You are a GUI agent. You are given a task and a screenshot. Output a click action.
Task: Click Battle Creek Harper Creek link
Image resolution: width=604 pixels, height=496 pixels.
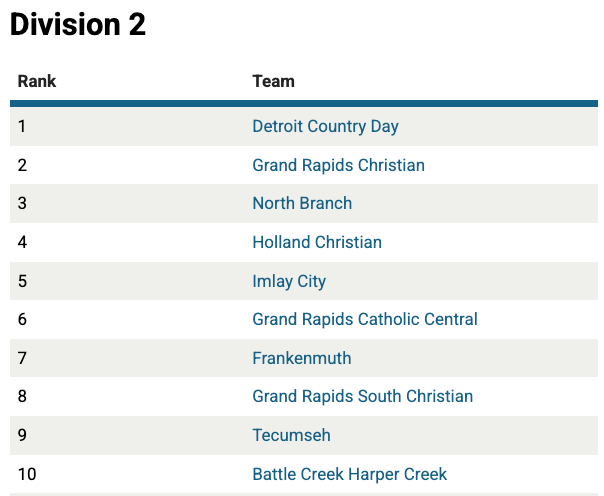(x=349, y=474)
